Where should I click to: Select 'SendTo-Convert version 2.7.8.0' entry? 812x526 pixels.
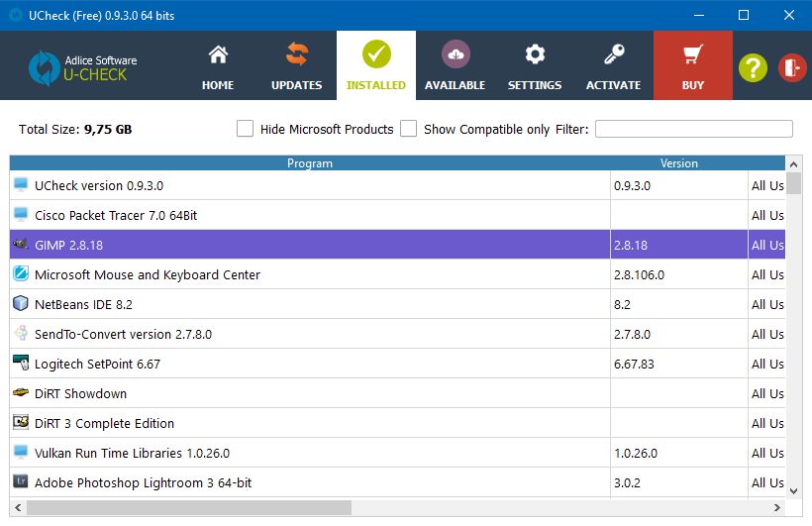pos(123,334)
